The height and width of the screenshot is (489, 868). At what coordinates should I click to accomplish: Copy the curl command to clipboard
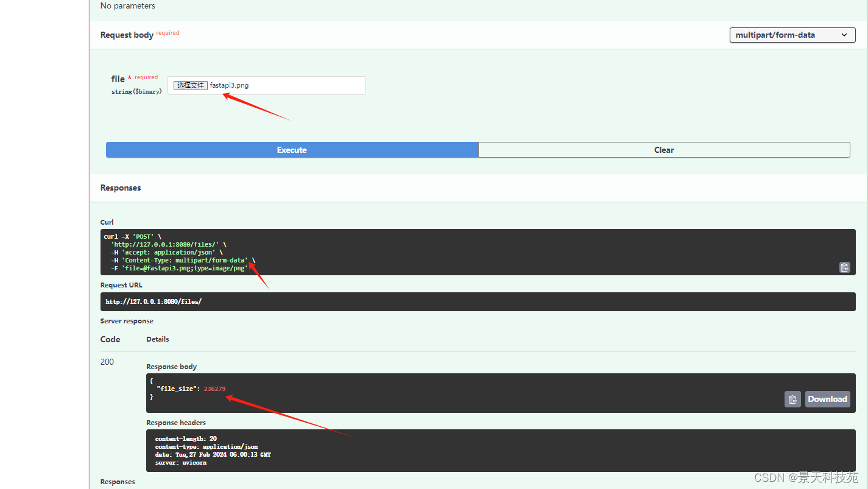pos(844,267)
